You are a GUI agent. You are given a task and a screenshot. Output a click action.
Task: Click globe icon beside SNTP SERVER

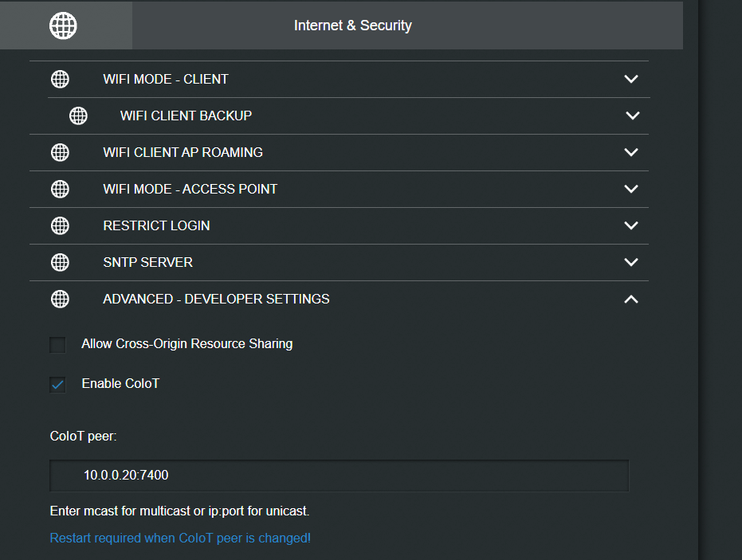tap(60, 262)
